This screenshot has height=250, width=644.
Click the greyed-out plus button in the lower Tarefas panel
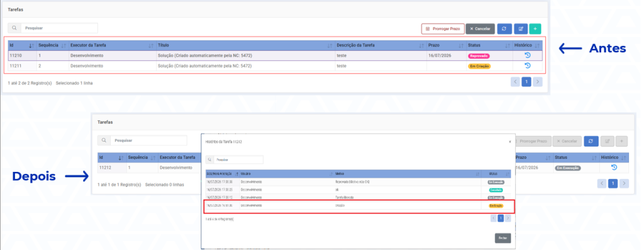(x=621, y=141)
